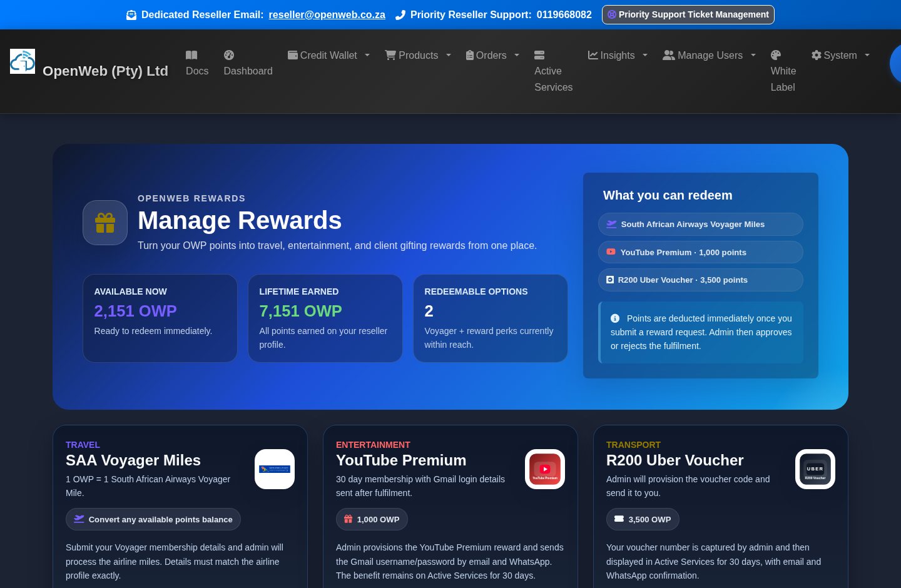Click the Manage Users people icon
The image size is (901, 588).
click(668, 55)
